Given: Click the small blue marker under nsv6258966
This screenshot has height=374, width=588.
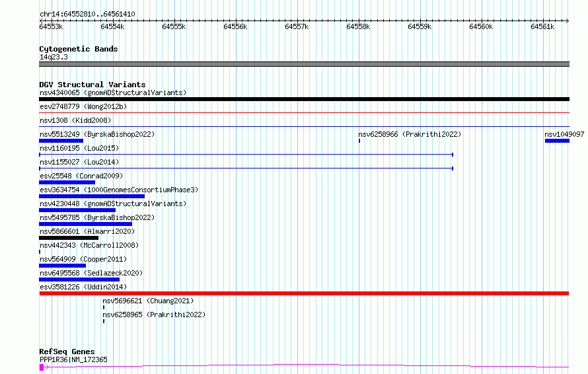Looking at the screenshot, I should 359,141.
